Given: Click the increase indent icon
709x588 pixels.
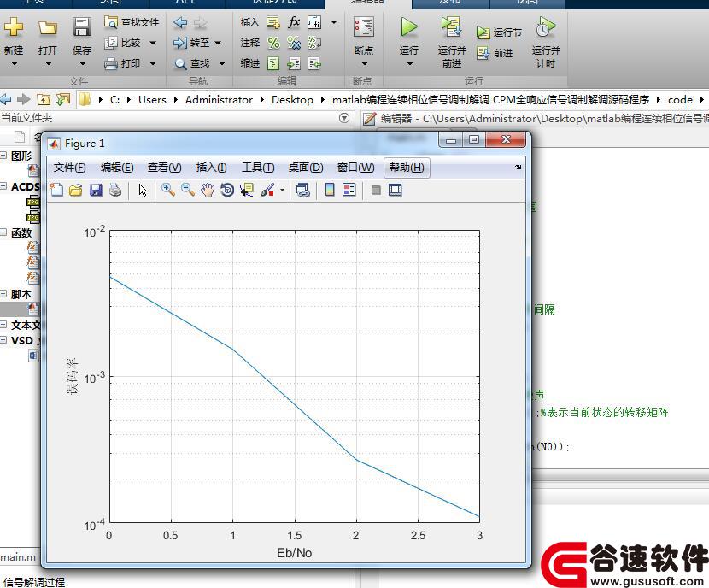Looking at the screenshot, I should coord(294,64).
